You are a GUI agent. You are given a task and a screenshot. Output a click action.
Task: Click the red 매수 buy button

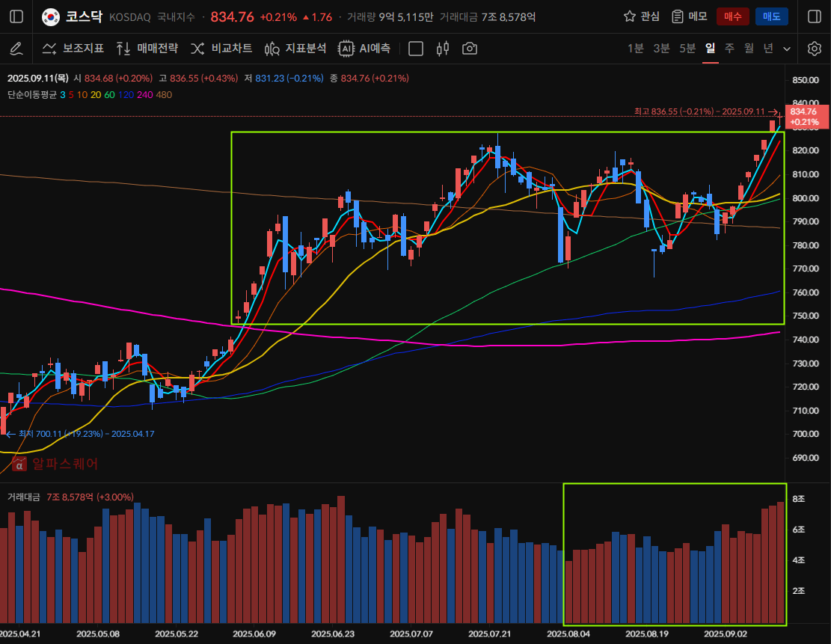click(x=732, y=17)
